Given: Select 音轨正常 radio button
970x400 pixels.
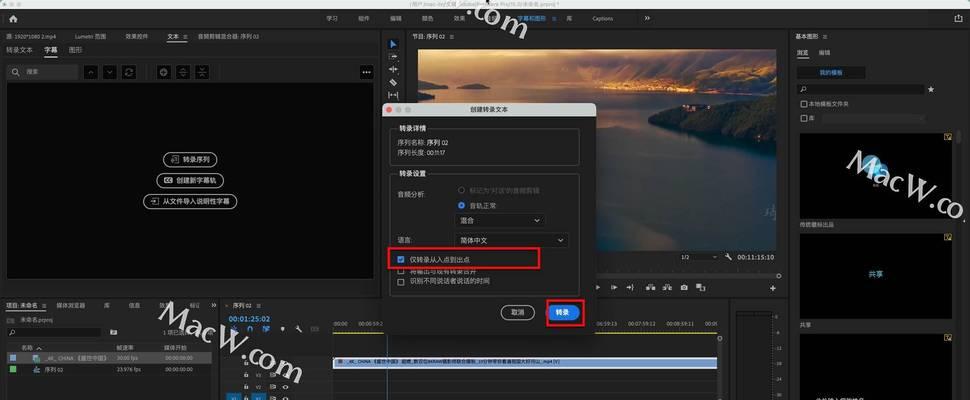Looking at the screenshot, I should (461, 205).
